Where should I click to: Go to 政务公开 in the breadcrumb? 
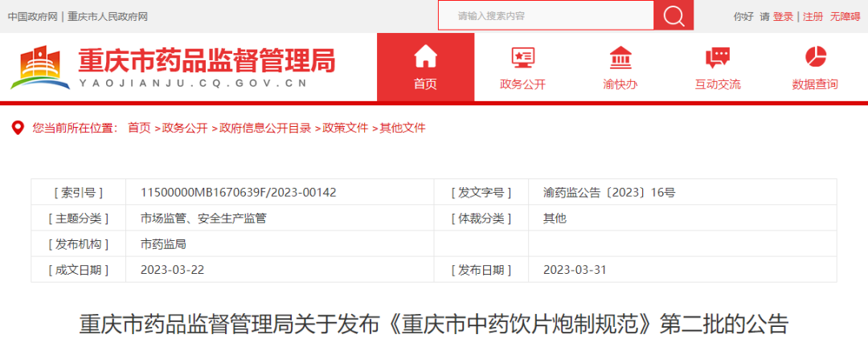point(184,128)
